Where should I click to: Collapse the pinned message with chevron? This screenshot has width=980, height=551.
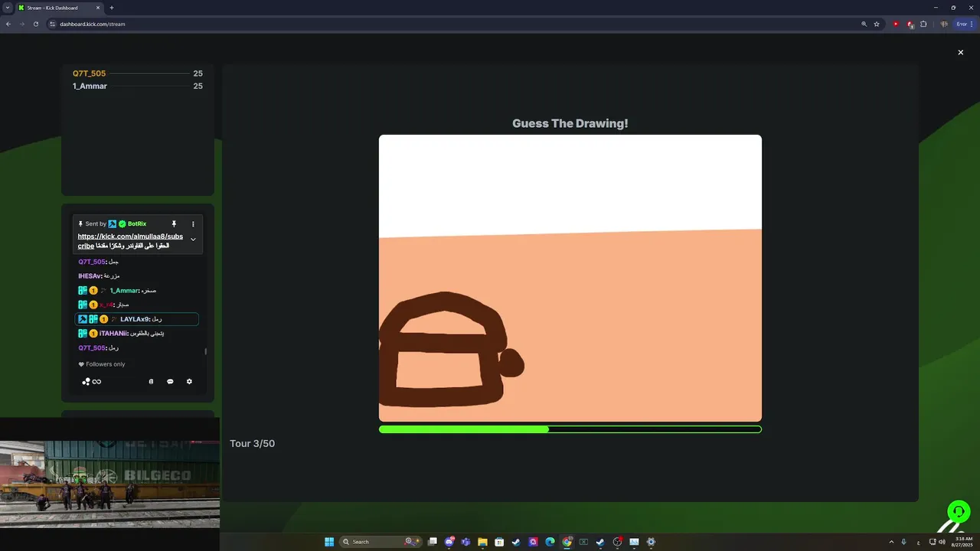pos(193,240)
